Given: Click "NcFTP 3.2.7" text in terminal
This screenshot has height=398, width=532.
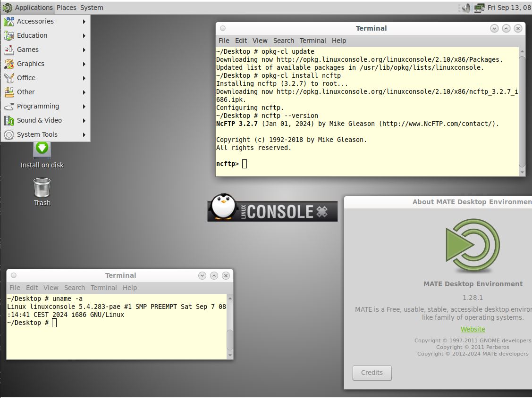Looking at the screenshot, I should pos(237,124).
